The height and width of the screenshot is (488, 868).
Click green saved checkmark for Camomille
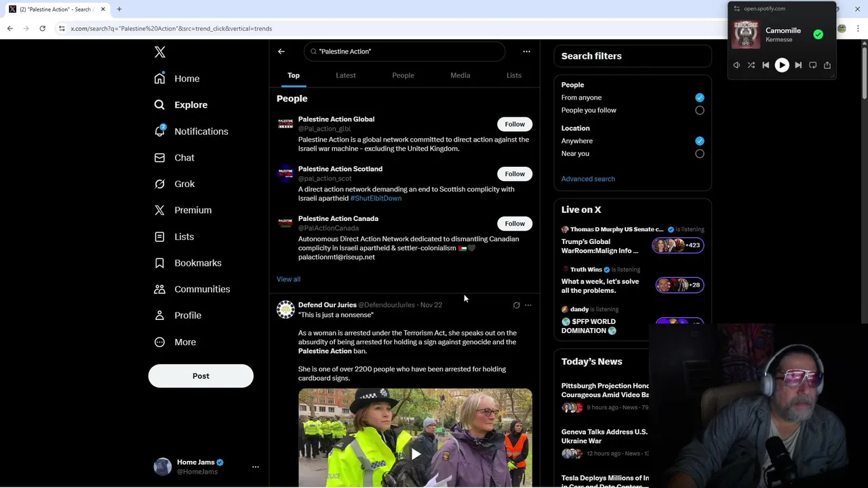(818, 35)
